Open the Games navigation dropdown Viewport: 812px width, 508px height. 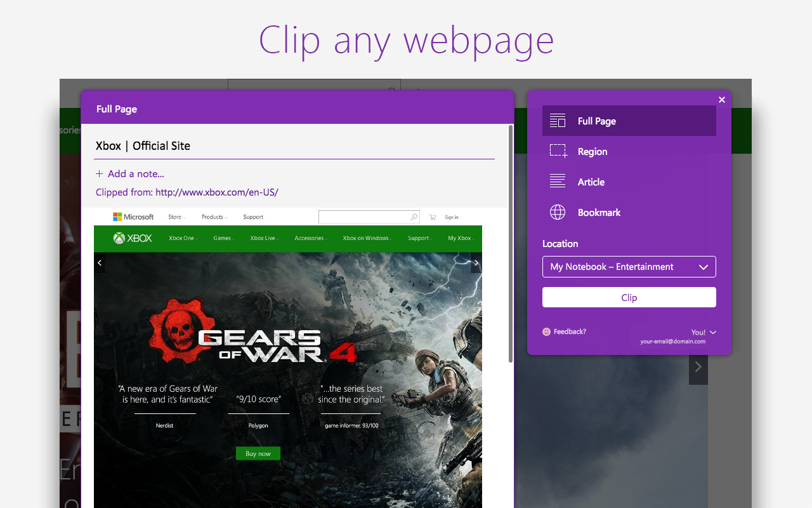click(x=223, y=238)
